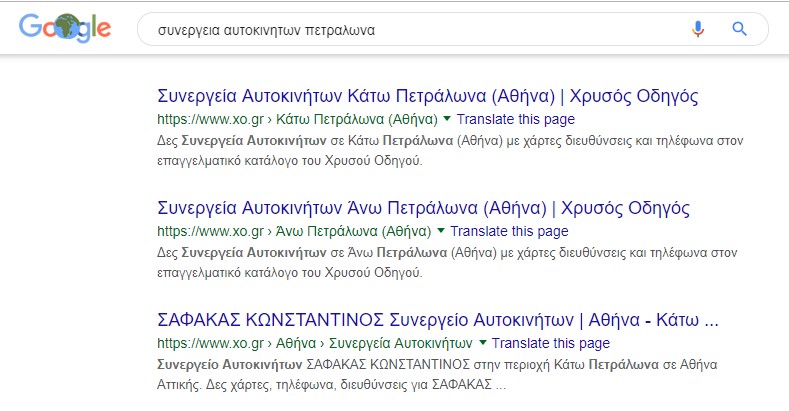This screenshot has width=789, height=411.
Task: Open the ΣΑΦΑΚΑΣ ΚΩΝΣΤΑΝΤΙΝΟΣ result title
Action: click(x=438, y=320)
